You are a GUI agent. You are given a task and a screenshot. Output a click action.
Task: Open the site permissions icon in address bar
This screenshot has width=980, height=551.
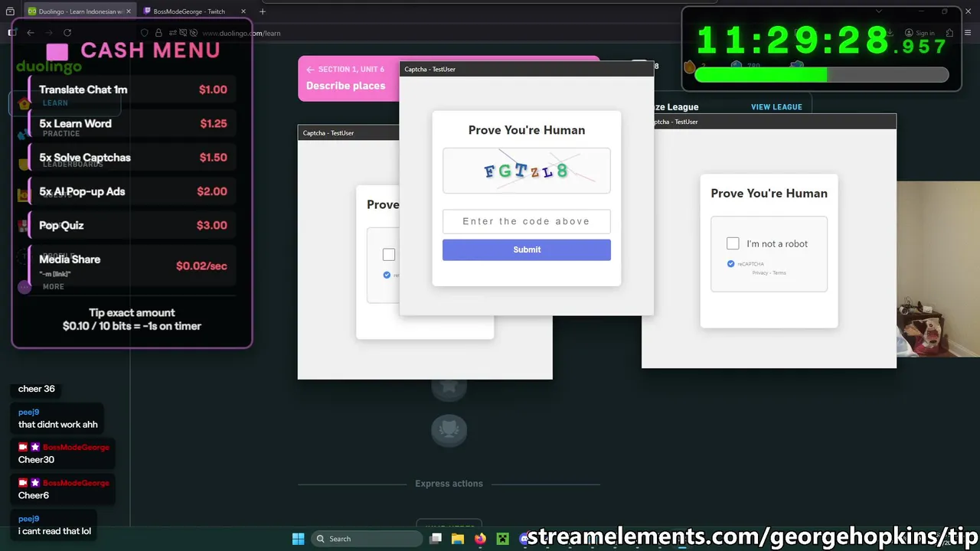point(174,33)
